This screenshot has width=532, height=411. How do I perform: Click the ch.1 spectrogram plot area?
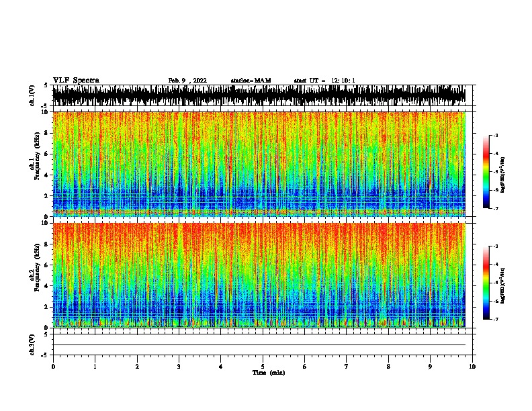click(x=259, y=164)
